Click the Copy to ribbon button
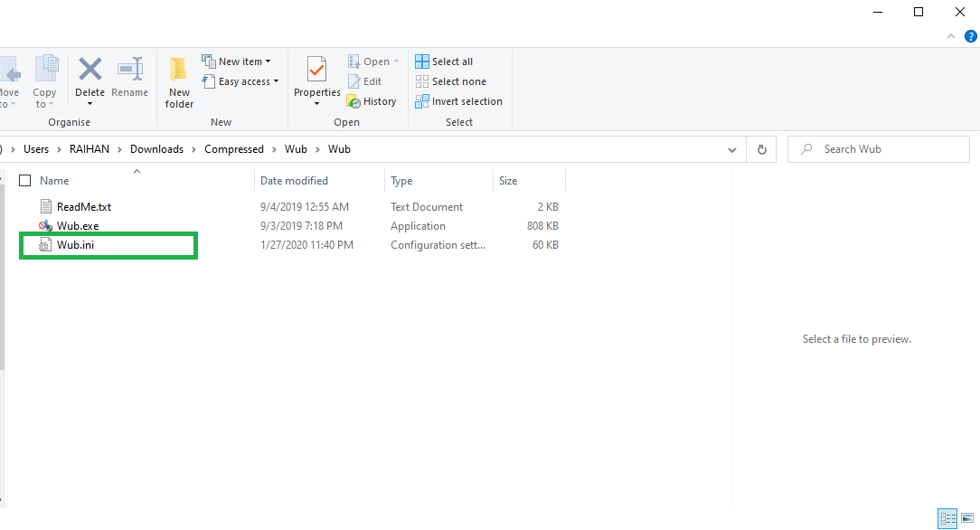 coord(44,81)
